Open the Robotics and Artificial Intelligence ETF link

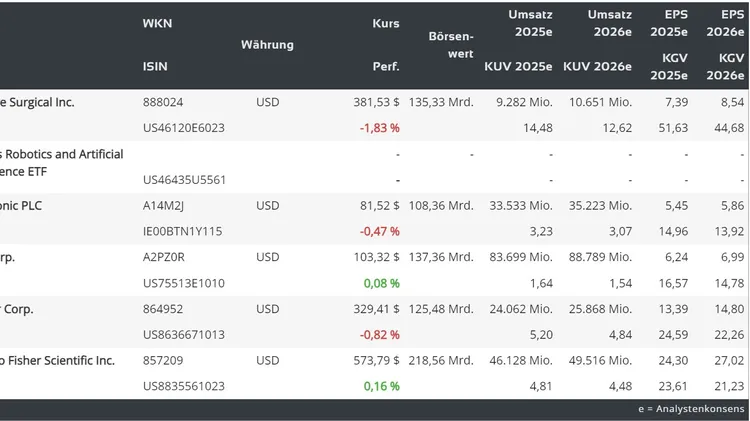point(62,163)
